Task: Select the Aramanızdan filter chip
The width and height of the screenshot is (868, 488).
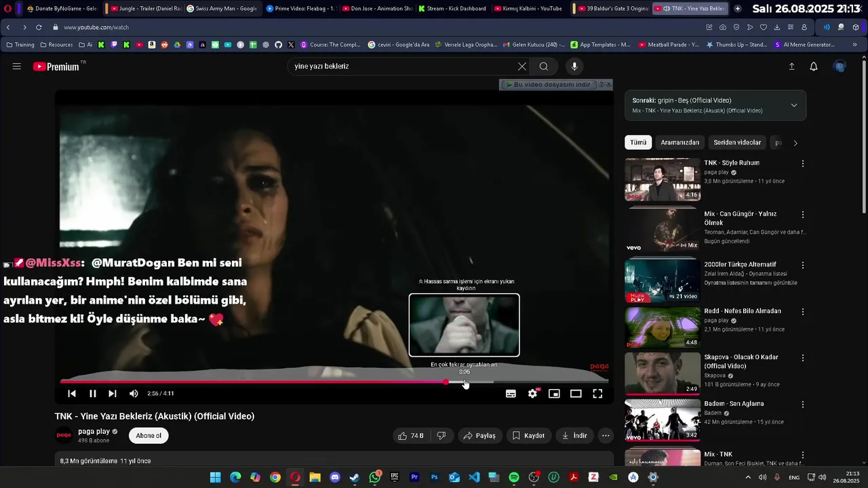Action: [x=679, y=142]
